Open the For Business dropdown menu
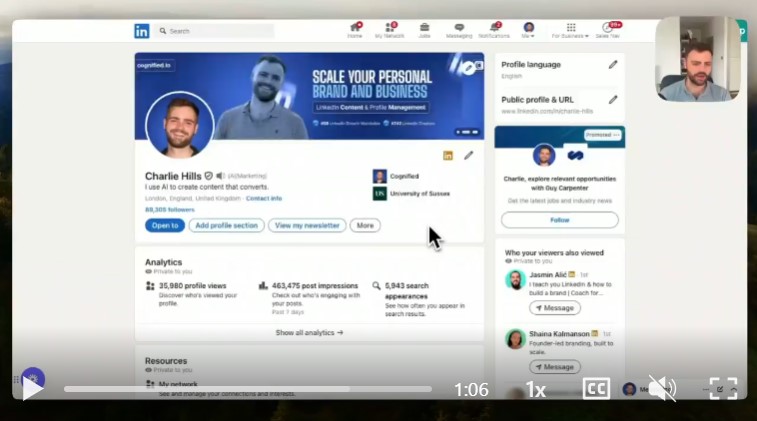The height and width of the screenshot is (421, 757). [571, 29]
